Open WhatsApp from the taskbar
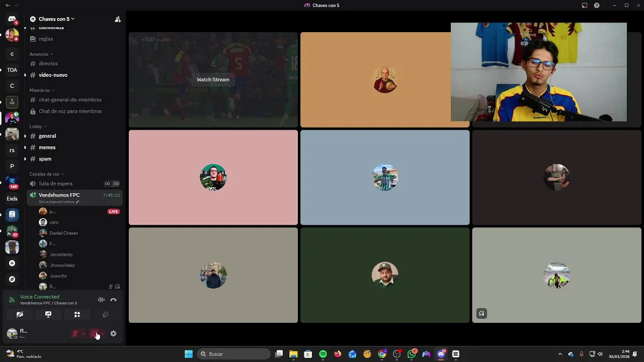The width and height of the screenshot is (644, 362). point(412,354)
